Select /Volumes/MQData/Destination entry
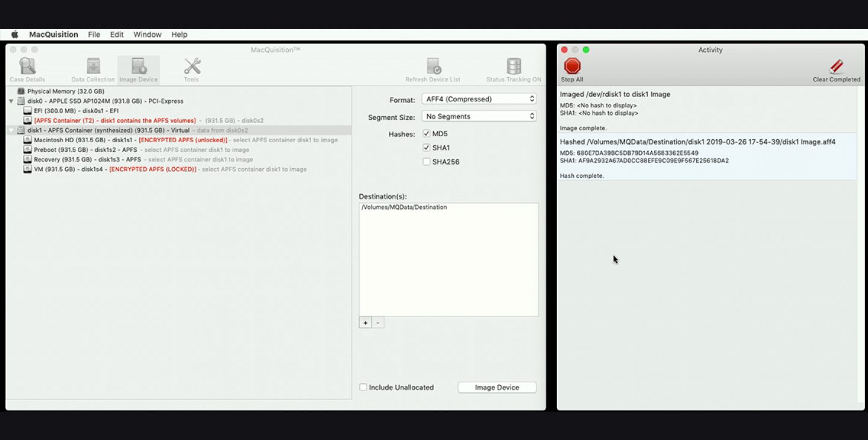868x440 pixels. coord(448,207)
